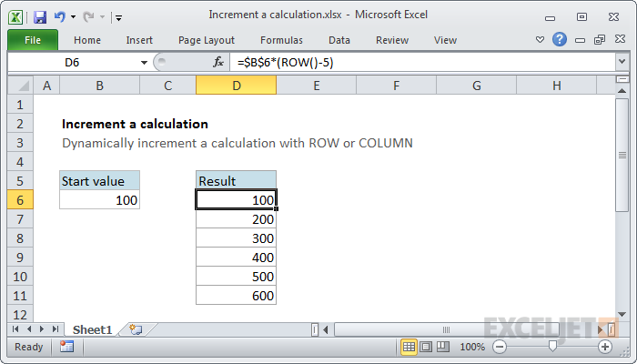The image size is (637, 364).
Task: Click the horizontal scrollbar thumb
Action: click(446, 329)
